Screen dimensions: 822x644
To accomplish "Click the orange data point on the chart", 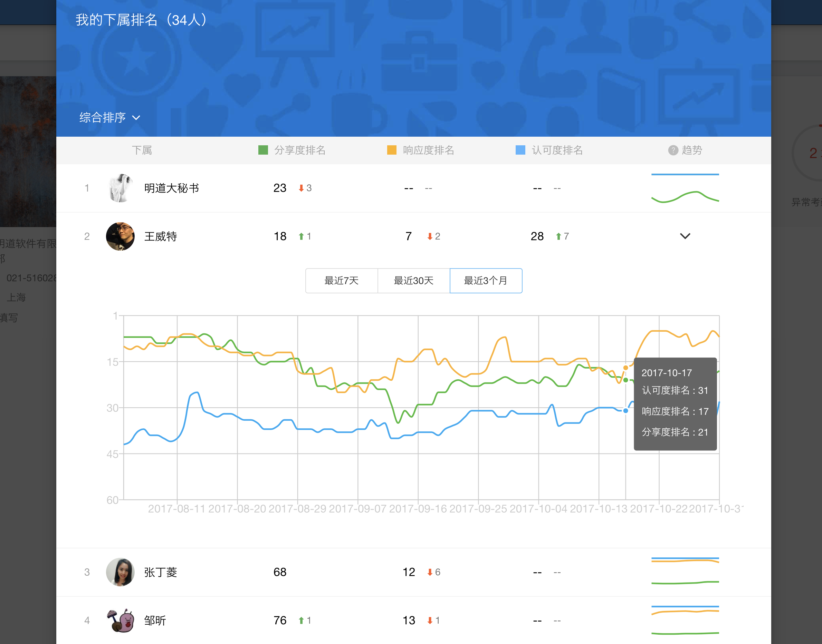I will (x=625, y=368).
